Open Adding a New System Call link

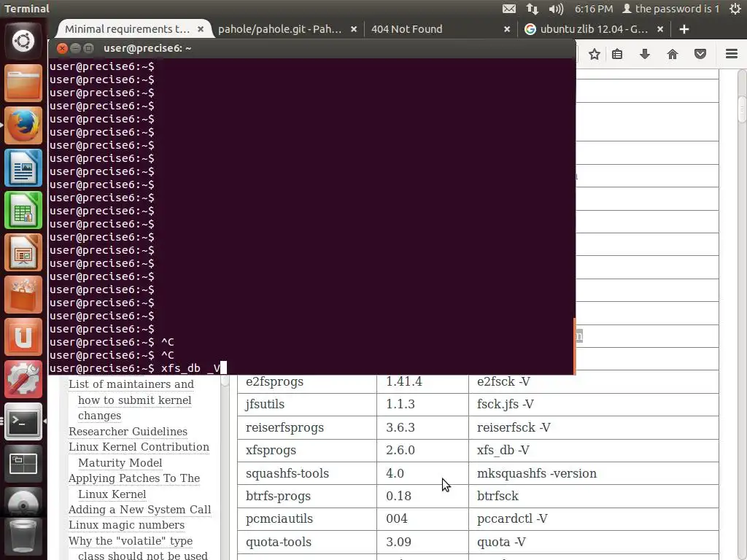[x=139, y=509]
